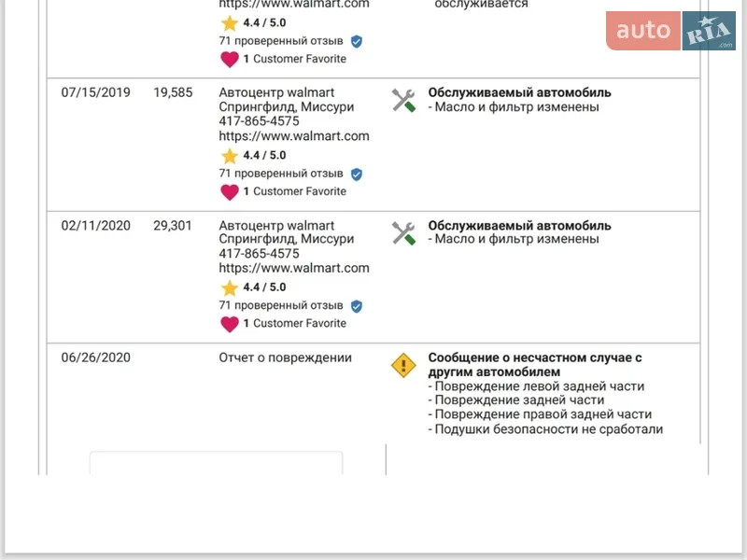Click the "Отчет о повреждении" text
The width and height of the screenshot is (747, 560).
pyautogui.click(x=285, y=357)
